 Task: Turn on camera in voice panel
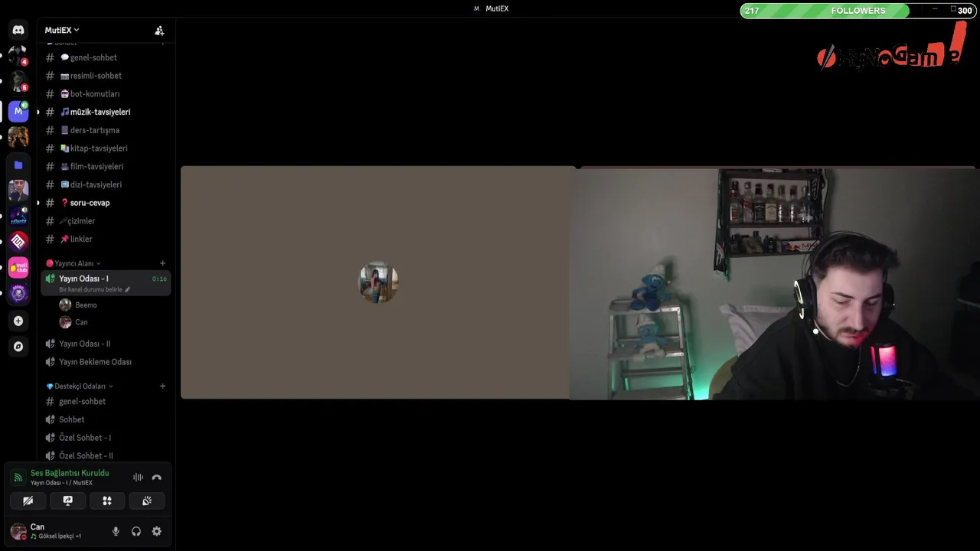[28, 500]
